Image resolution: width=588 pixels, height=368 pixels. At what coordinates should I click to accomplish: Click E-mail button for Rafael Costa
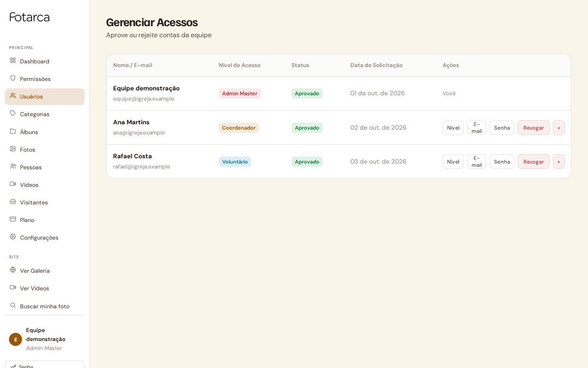[x=477, y=162]
